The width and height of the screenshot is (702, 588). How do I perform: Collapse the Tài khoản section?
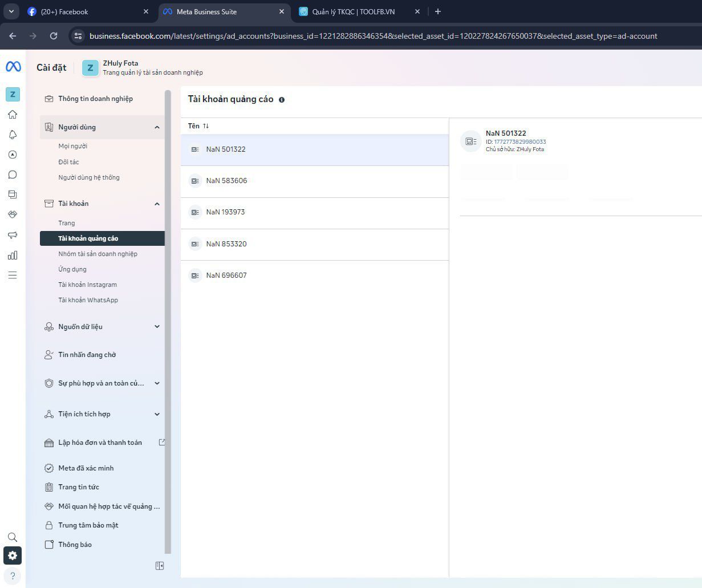pos(157,204)
